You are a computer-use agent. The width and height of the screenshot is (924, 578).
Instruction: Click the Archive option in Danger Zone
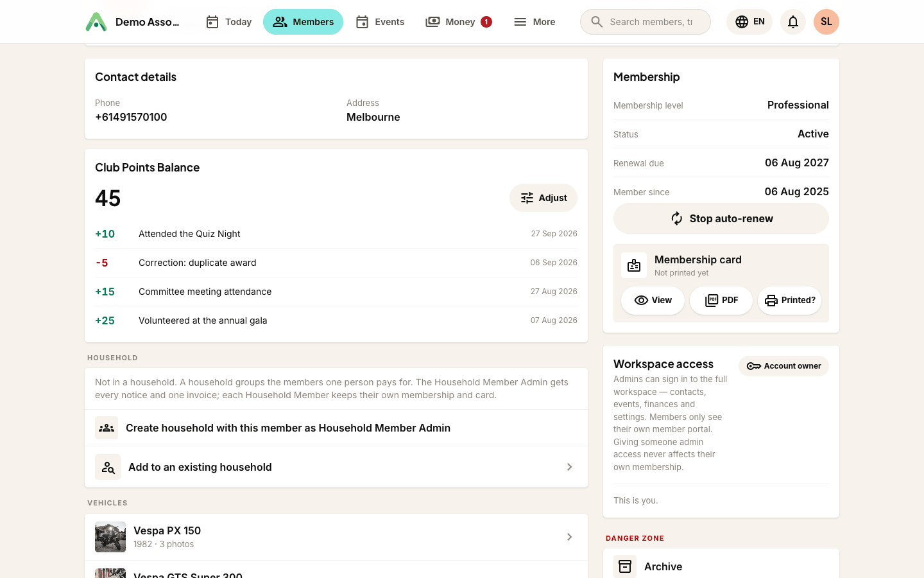[x=721, y=566]
